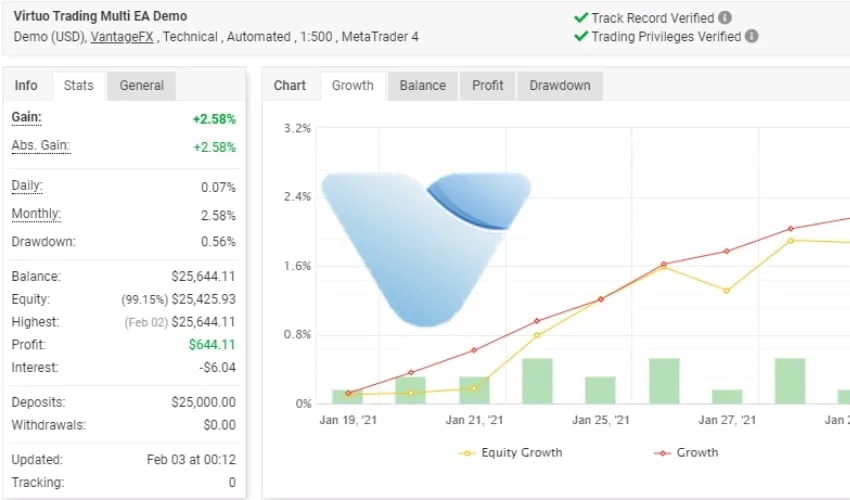850x500 pixels.
Task: Select the Growth chart tab
Action: tap(352, 85)
